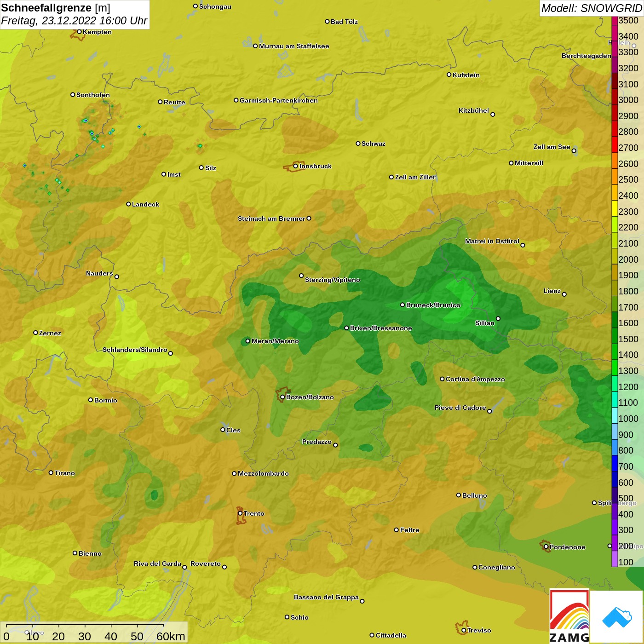Click the Bassano del Grappa label
Image resolution: width=644 pixels, height=644 pixels.
(x=326, y=597)
